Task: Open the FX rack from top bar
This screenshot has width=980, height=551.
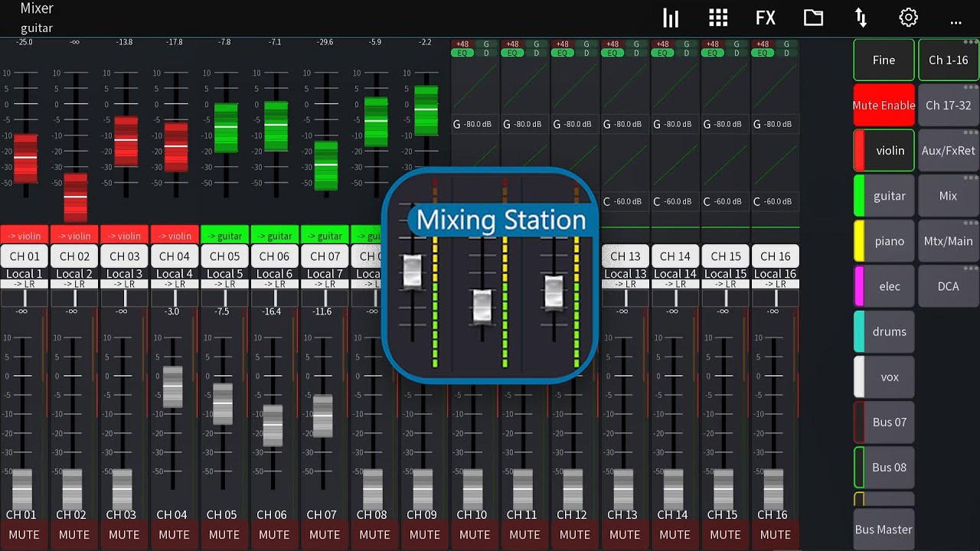Action: tap(766, 18)
